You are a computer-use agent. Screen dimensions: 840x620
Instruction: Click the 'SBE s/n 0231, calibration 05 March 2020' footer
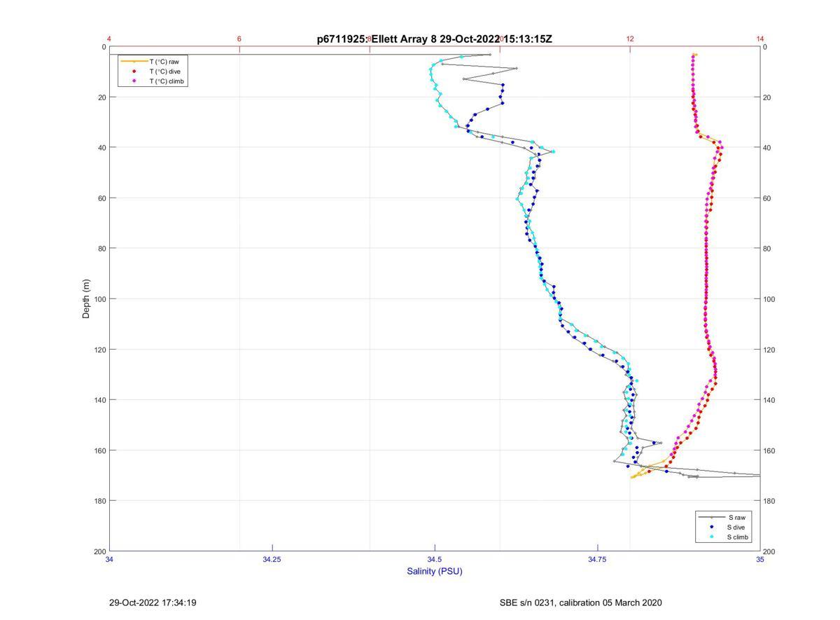[x=580, y=602]
